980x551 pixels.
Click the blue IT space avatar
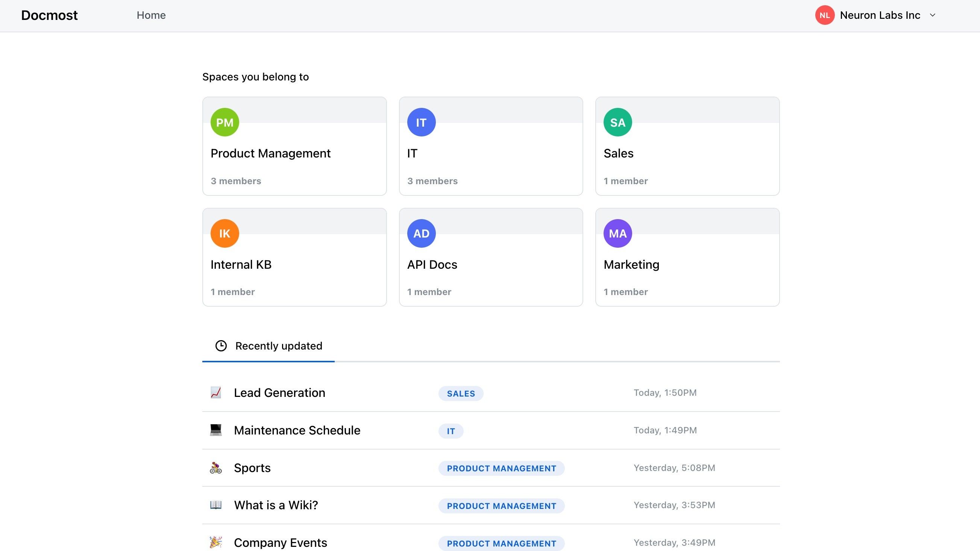(x=421, y=122)
